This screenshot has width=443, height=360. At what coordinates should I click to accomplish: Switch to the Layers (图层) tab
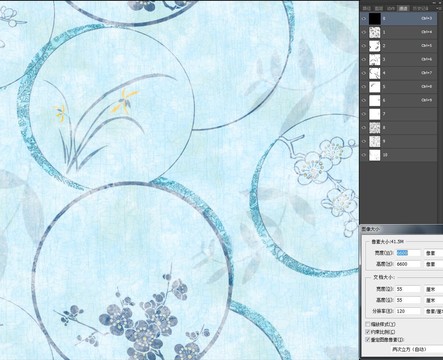point(379,8)
